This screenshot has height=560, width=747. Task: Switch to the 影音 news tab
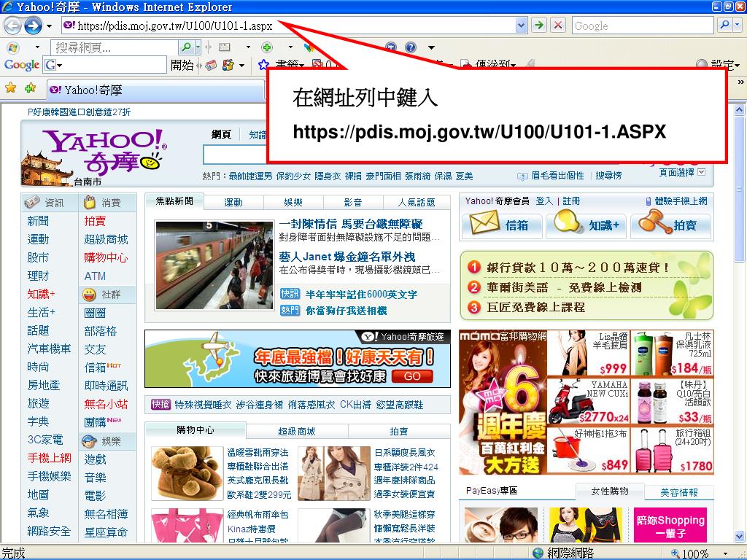(x=353, y=203)
